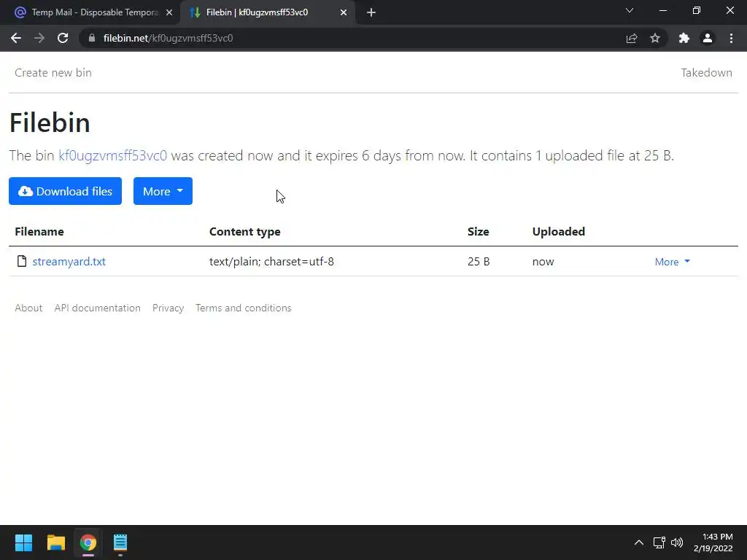Open the tab search chevron
This screenshot has height=560, width=747.
coord(630,10)
